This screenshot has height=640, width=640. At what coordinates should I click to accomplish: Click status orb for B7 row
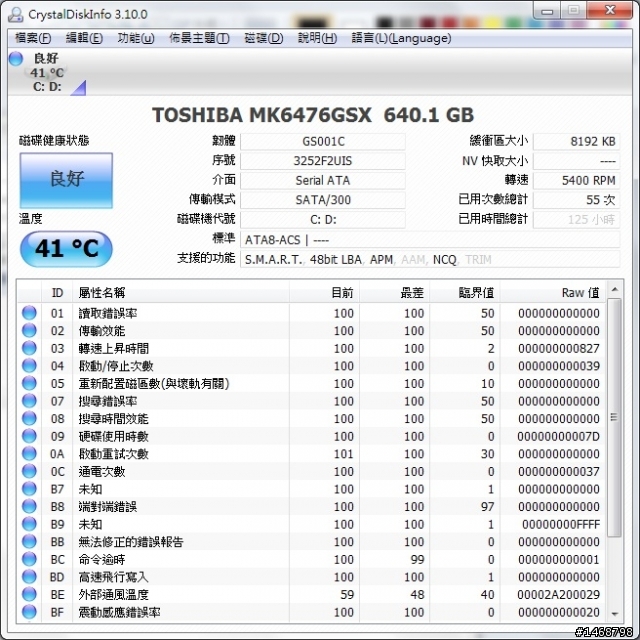(x=29, y=489)
